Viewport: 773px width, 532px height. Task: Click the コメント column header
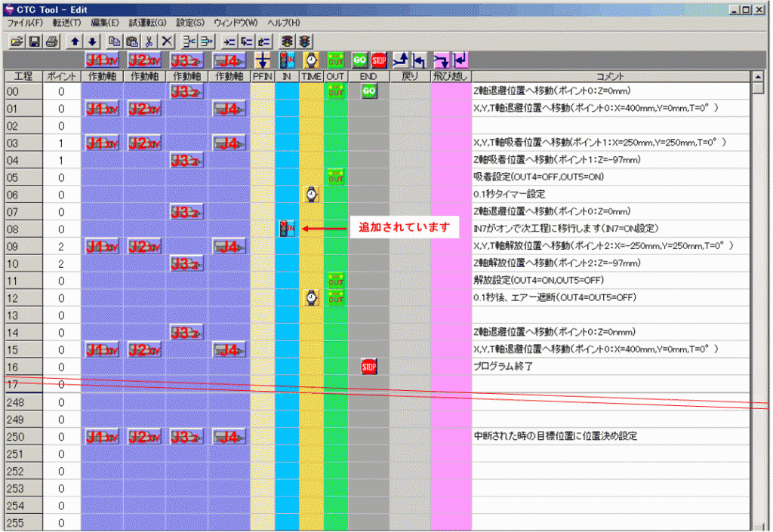tap(610, 76)
